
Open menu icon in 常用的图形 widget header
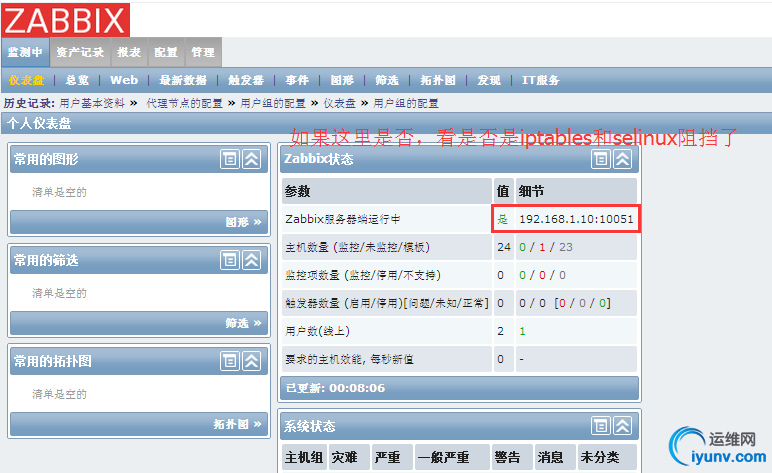point(229,159)
